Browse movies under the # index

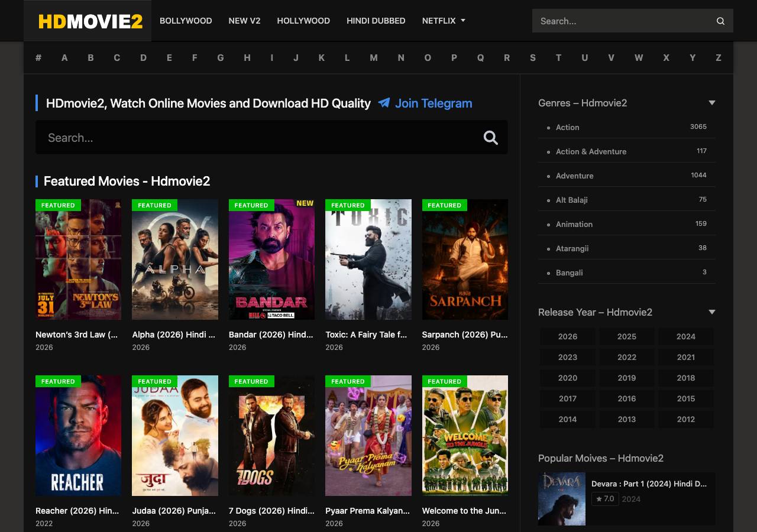click(x=38, y=58)
